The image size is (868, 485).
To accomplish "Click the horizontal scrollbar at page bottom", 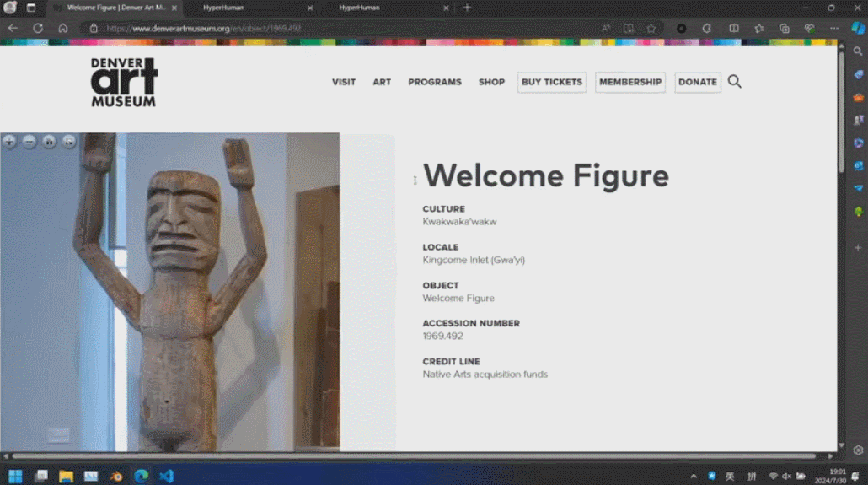I will point(414,456).
